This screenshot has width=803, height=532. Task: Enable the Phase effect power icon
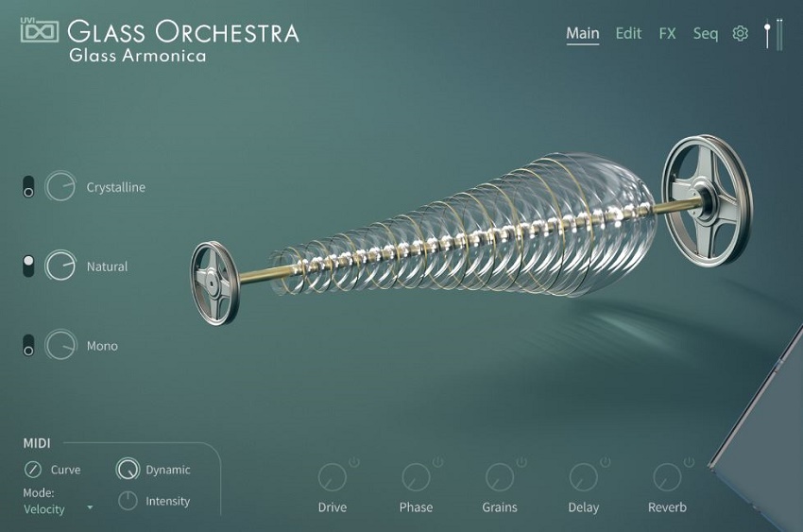tap(437, 462)
